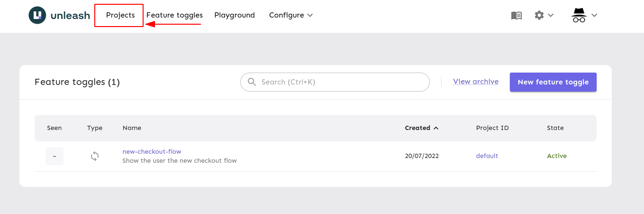Viewport: 644px width, 214px height.
Task: Open the default project ID link
Action: (487, 156)
